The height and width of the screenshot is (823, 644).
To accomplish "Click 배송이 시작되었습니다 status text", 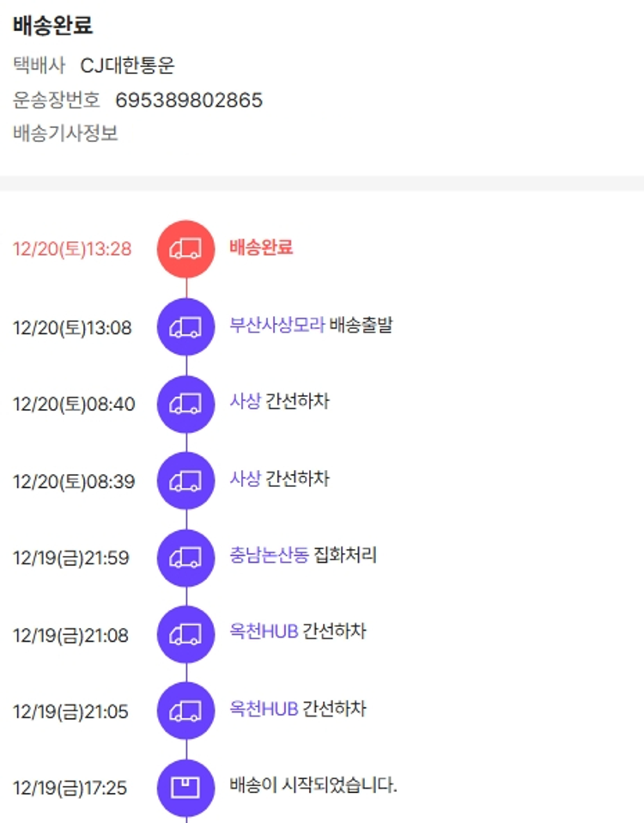I will click(313, 785).
